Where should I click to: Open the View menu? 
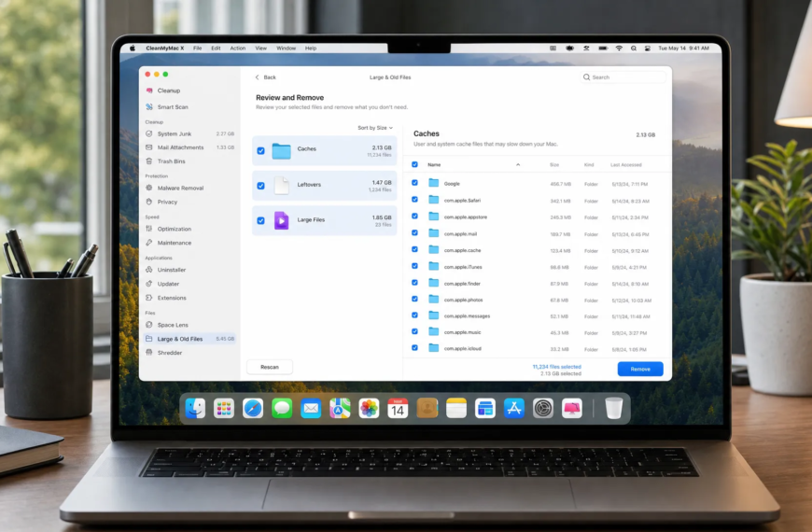[261, 49]
